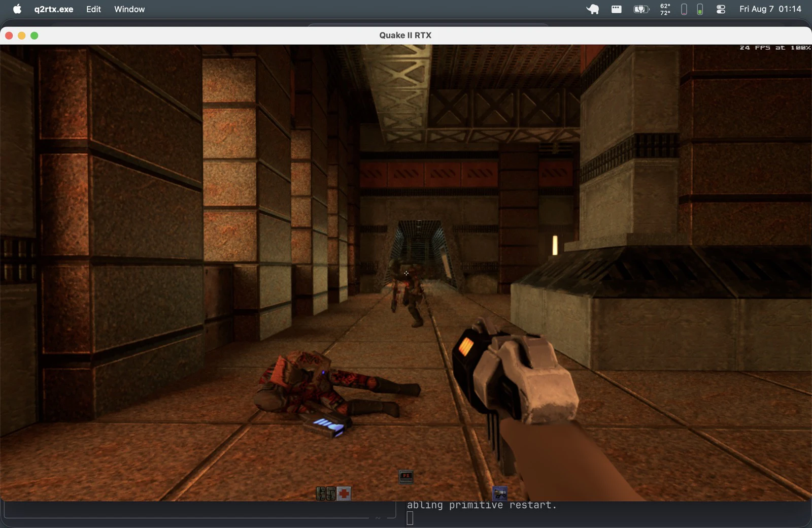
Task: Click the red-cross health icon in the HUD
Action: pos(344,493)
